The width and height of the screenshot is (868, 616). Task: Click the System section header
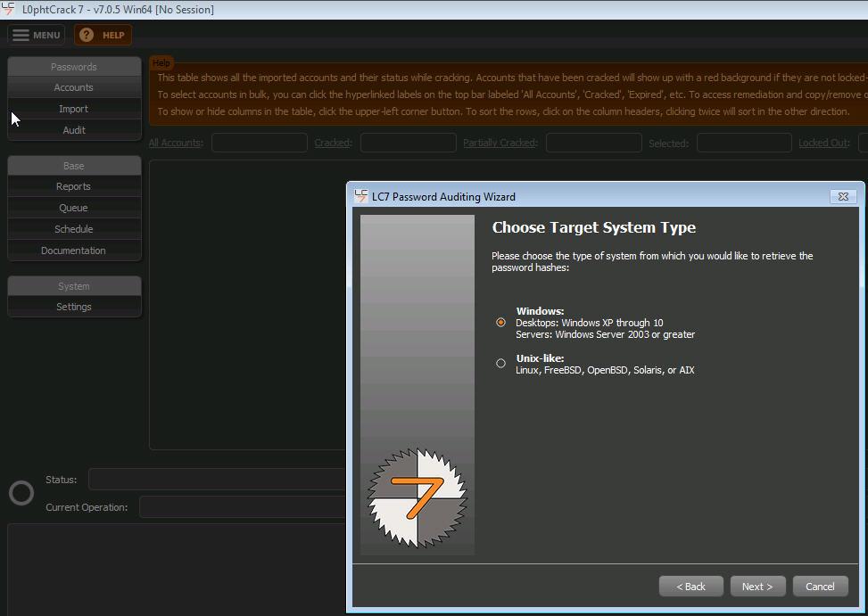click(x=74, y=286)
